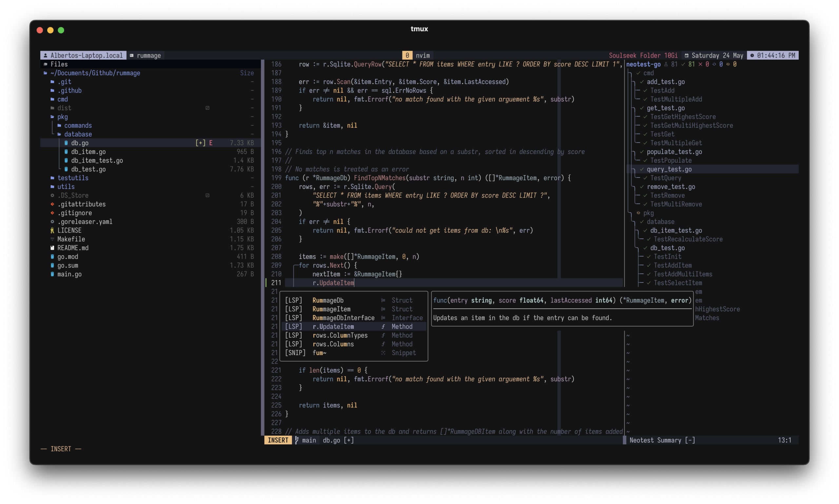Pick rows.ColumnTypes from completion popup
The height and width of the screenshot is (504, 839).
354,335
